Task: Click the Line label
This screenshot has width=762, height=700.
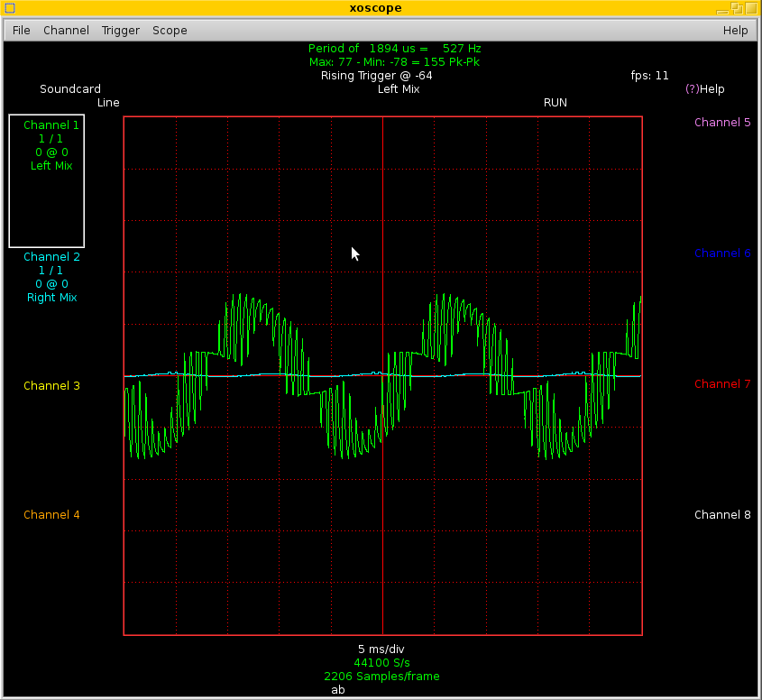Action: point(108,103)
